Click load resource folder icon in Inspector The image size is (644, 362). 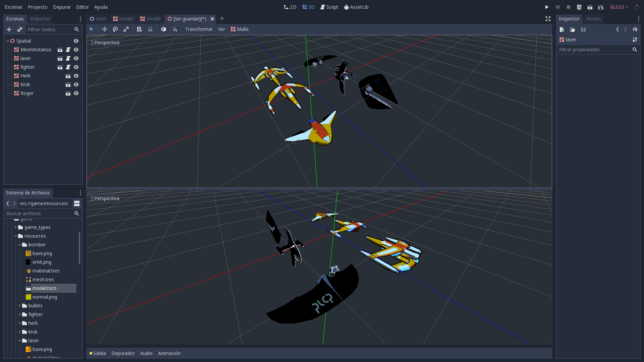[573, 29]
